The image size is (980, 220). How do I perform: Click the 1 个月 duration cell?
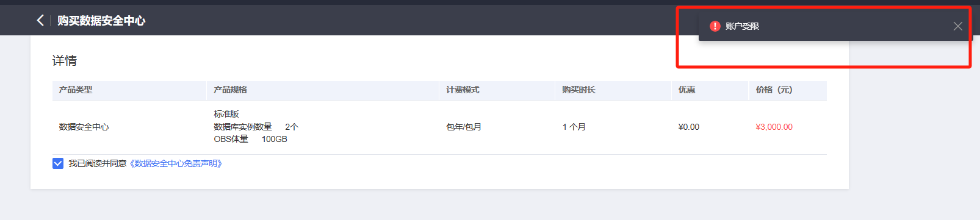[574, 127]
